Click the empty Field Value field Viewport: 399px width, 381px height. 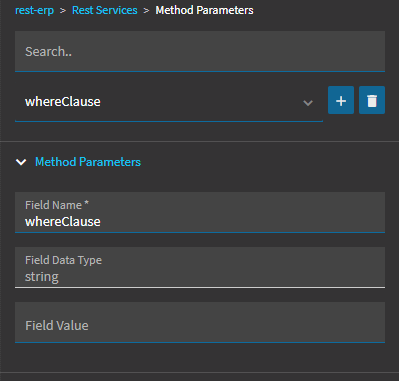tap(200, 322)
